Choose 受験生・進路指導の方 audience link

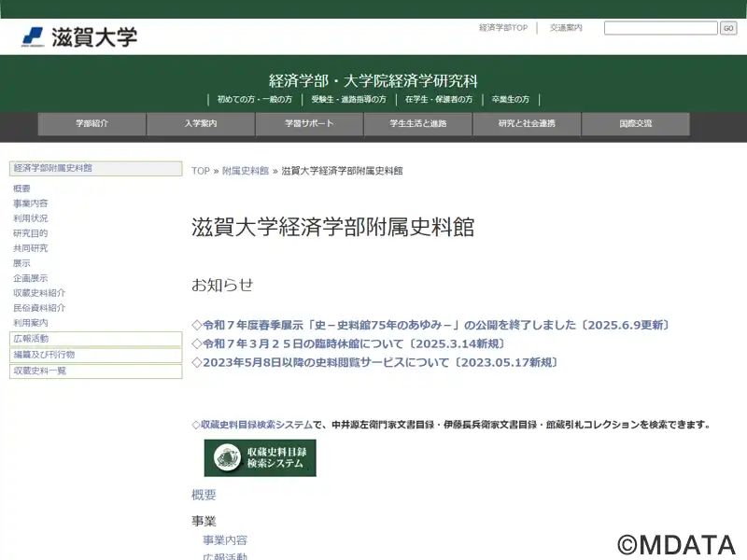tap(348, 100)
